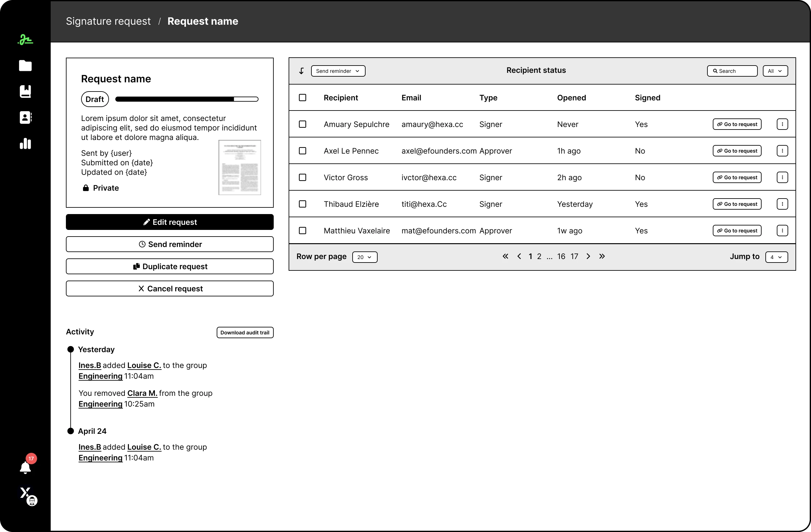View analytics via the bar chart icon

point(25,144)
